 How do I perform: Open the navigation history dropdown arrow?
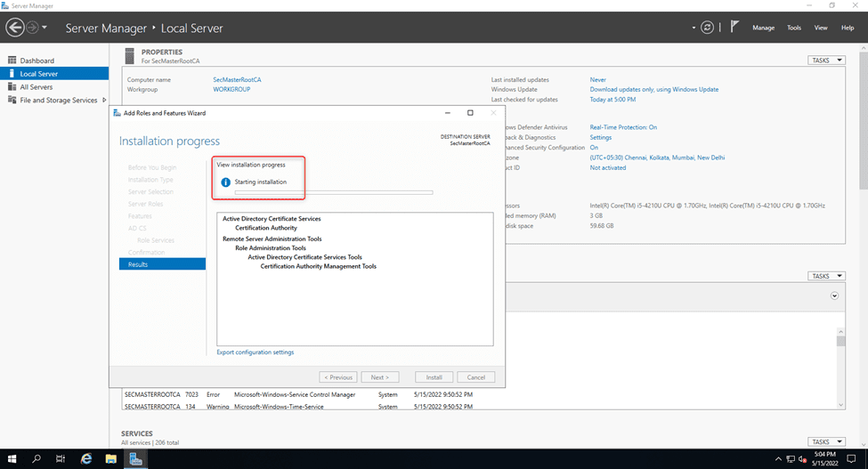[45, 27]
